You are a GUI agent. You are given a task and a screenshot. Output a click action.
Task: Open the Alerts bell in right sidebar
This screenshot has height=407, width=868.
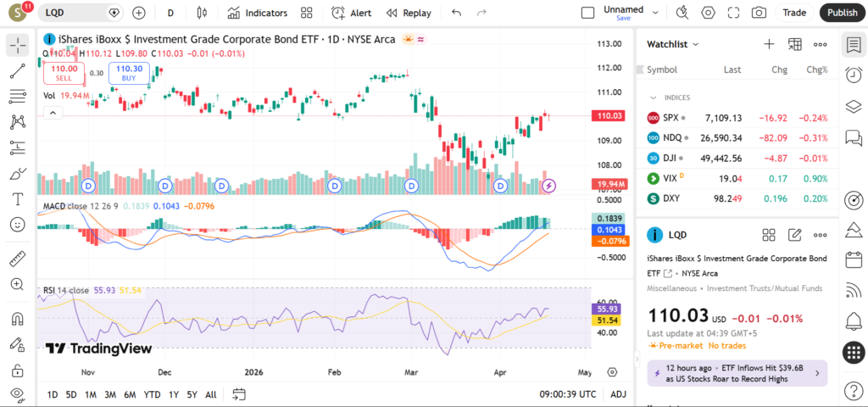[x=854, y=321]
